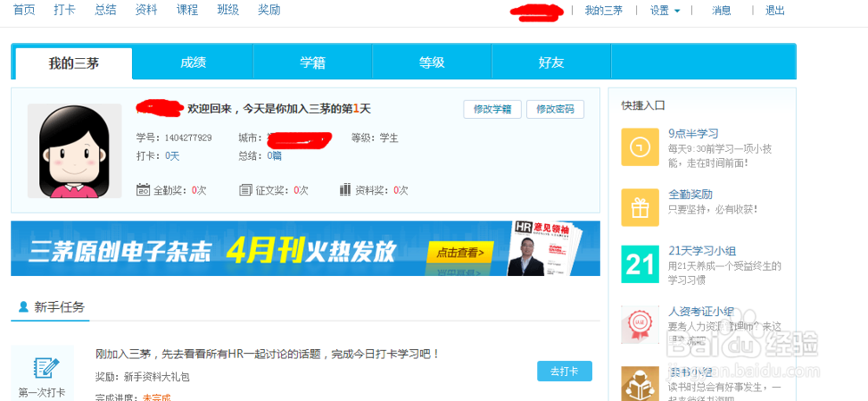Open 消息 in the top bar
The image size is (868, 401).
point(721,10)
